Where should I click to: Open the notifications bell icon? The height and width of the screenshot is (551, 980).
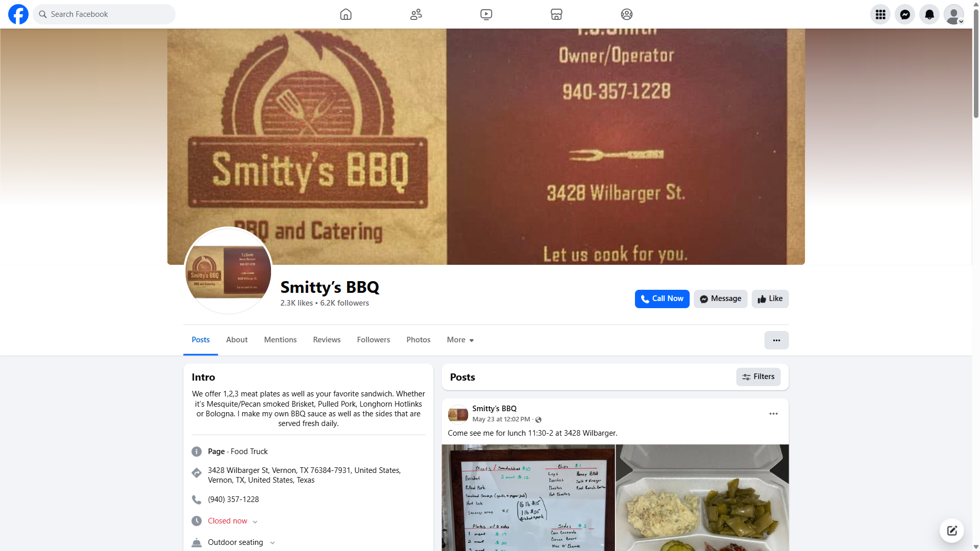pos(929,14)
